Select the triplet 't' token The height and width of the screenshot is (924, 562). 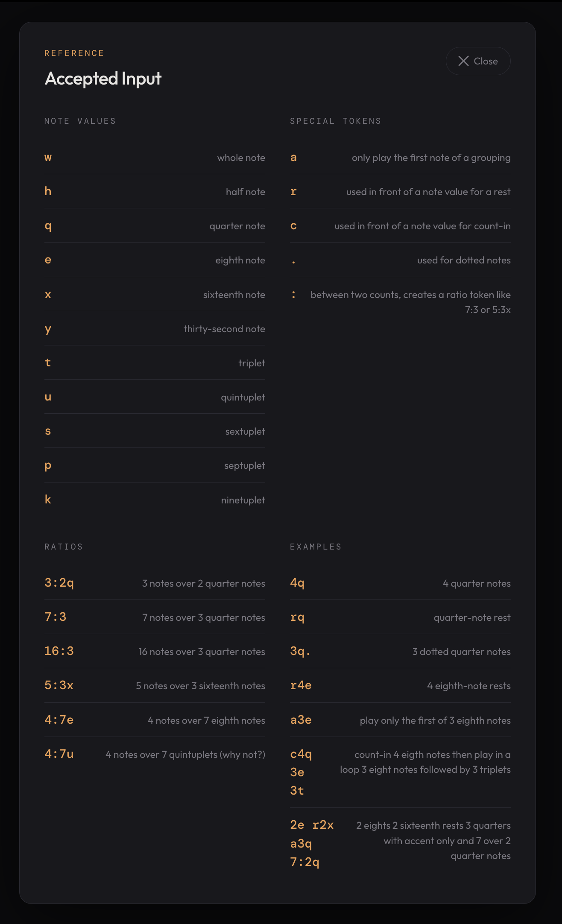[48, 363]
